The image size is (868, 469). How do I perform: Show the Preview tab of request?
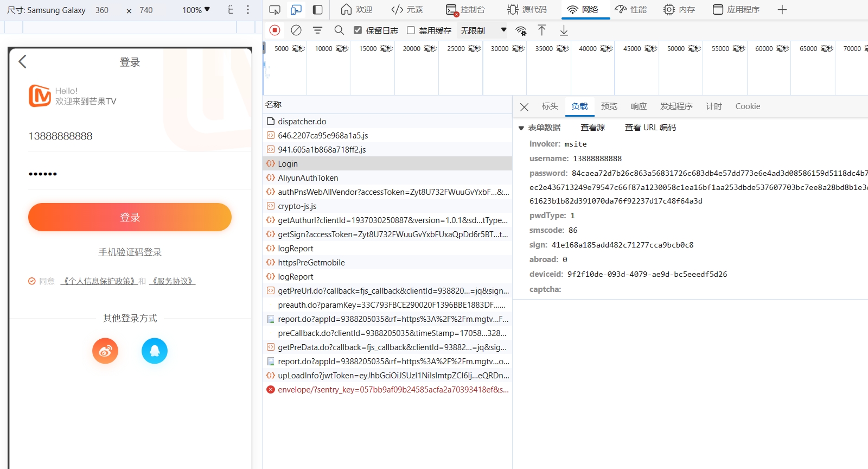tap(609, 106)
